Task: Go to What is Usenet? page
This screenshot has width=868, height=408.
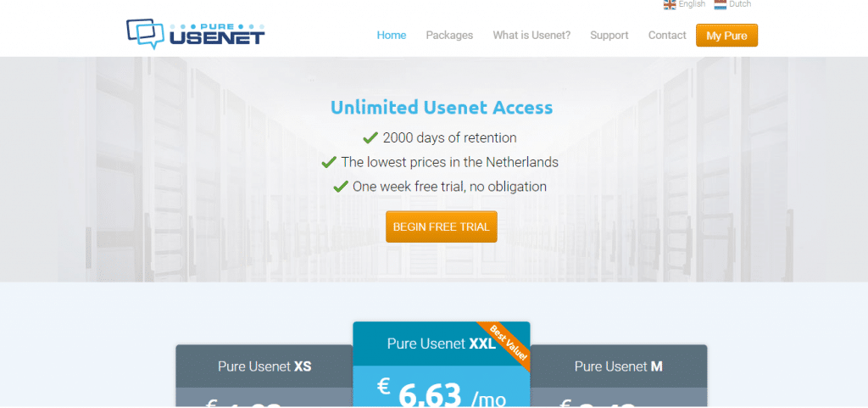Action: pyautogui.click(x=531, y=36)
